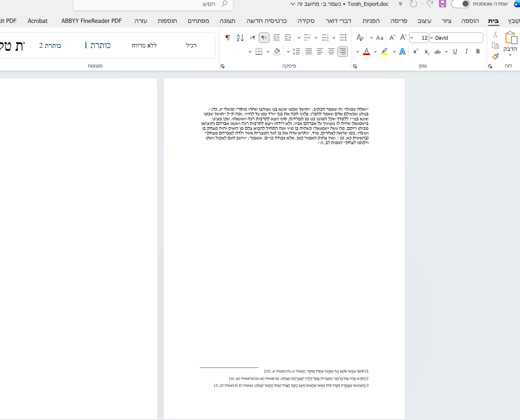This screenshot has height=420, width=520.
Task: Click the Strikethrough icon
Action: 437,52
